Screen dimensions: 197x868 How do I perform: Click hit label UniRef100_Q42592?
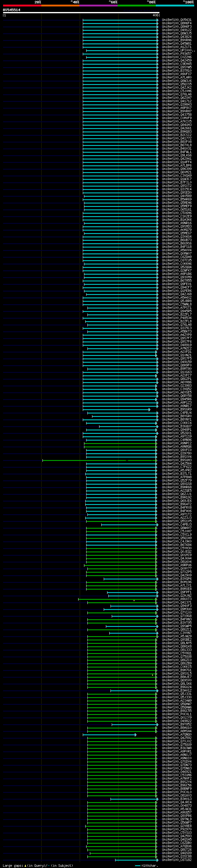click(x=176, y=738)
